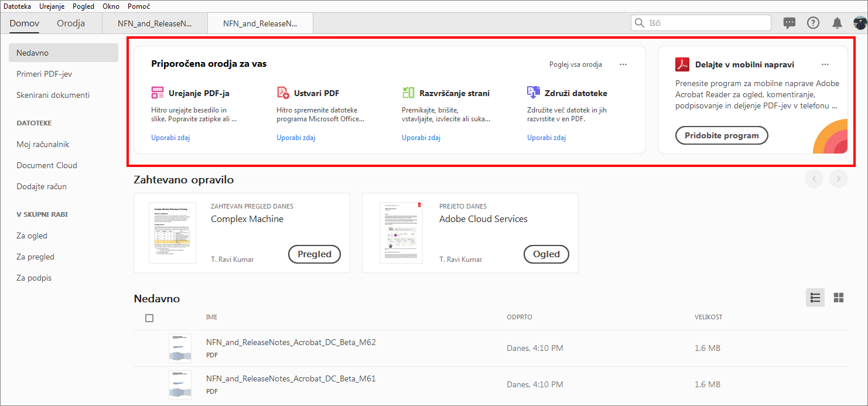Open the Datoteka menu

coord(18,6)
